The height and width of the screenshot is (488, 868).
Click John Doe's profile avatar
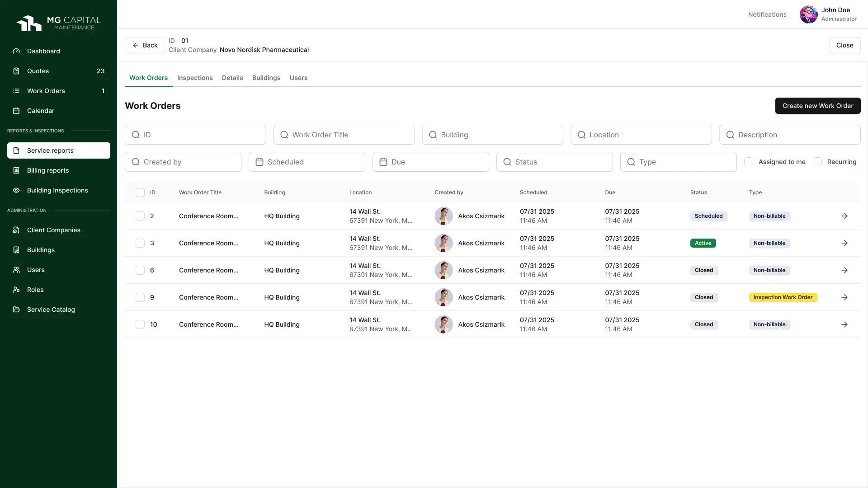[x=808, y=14]
